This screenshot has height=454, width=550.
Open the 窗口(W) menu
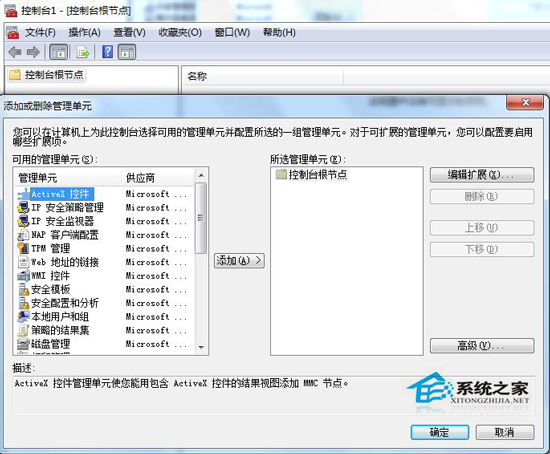coord(232,33)
